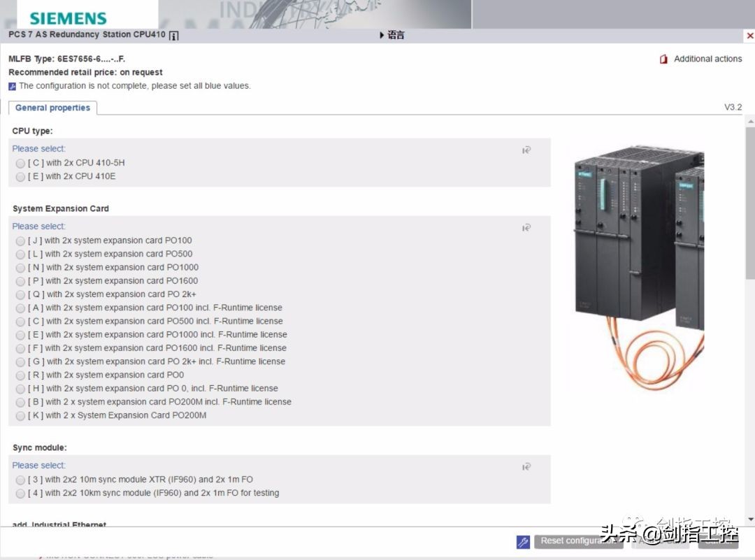
Task: Click the scrollbar down arrow
Action: coord(750,519)
